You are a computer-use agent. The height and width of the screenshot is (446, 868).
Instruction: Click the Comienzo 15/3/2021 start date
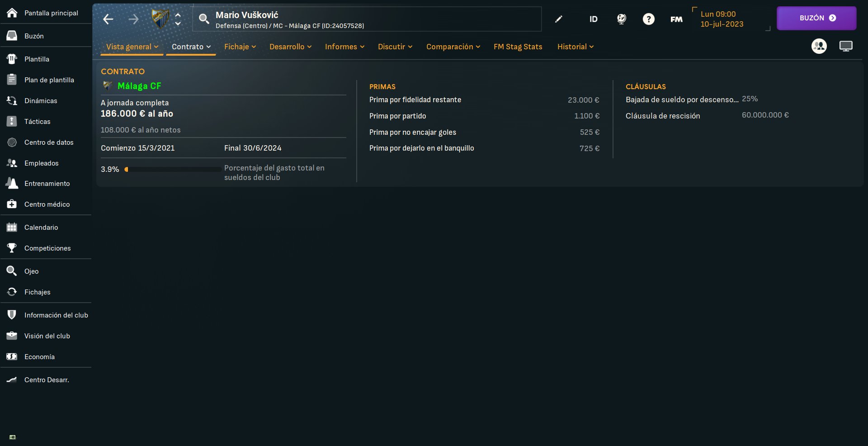pyautogui.click(x=137, y=148)
